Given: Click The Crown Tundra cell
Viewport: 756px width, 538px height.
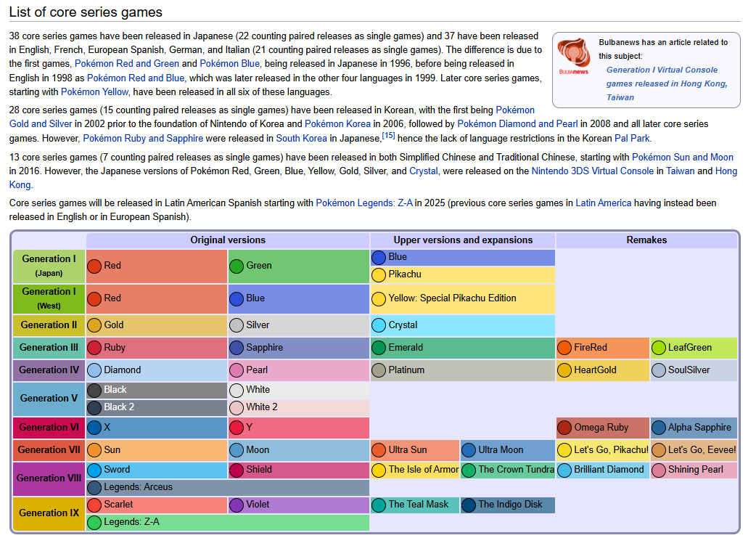Looking at the screenshot, I should (x=508, y=470).
